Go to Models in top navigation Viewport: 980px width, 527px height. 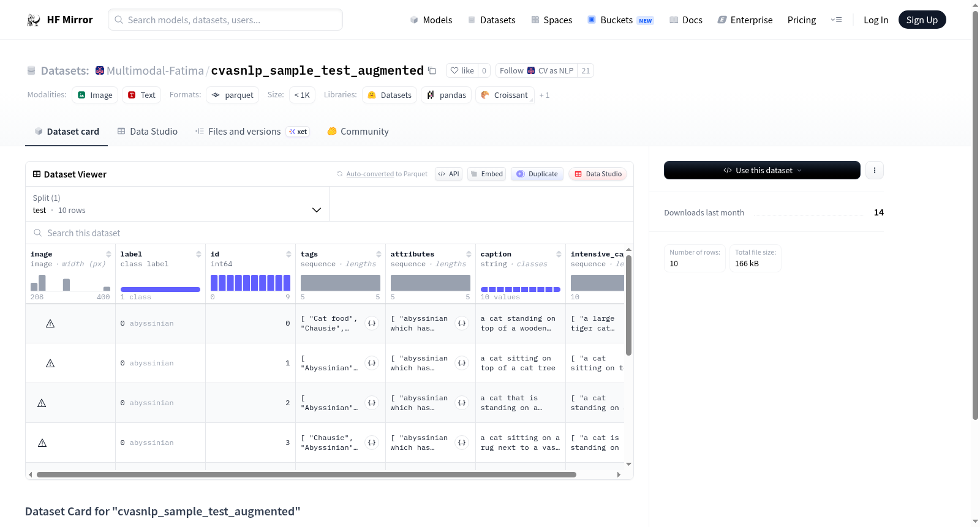tap(431, 20)
